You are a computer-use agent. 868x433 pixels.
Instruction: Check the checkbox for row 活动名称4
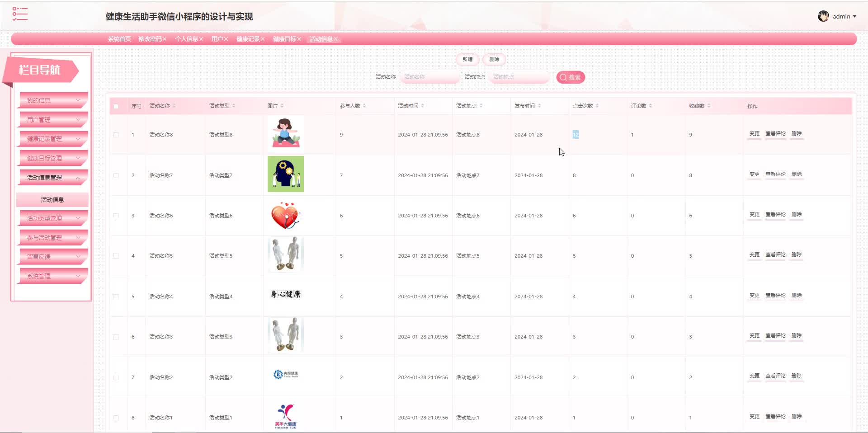(116, 297)
